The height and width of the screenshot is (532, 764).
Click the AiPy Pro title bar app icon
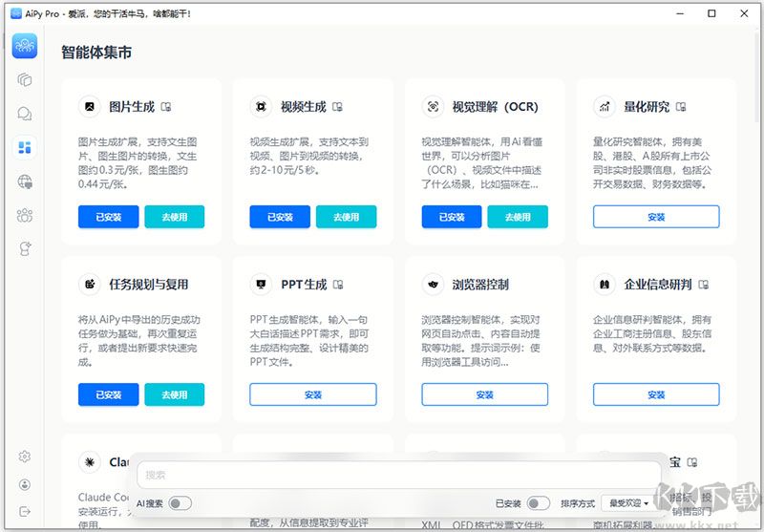coord(16,13)
